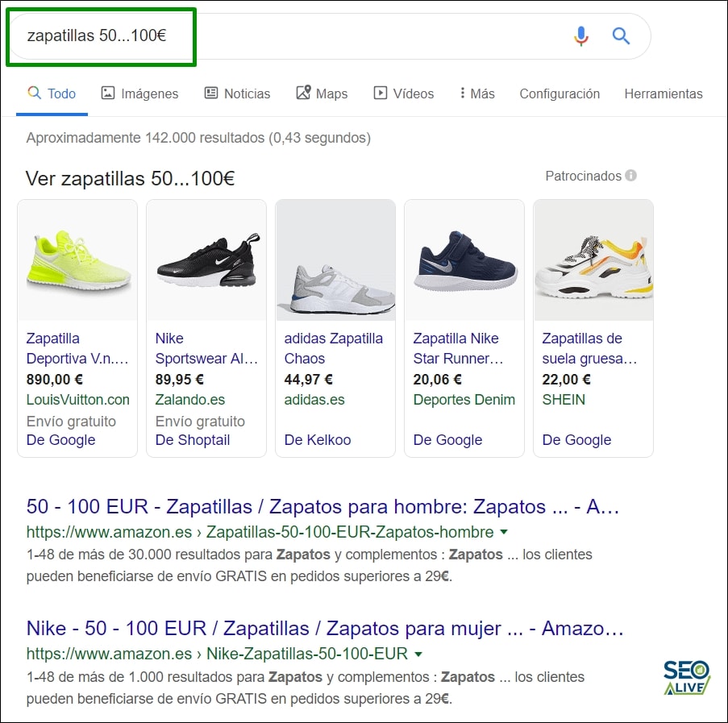This screenshot has width=728, height=723.
Task: Select the Imágenes tab icon
Action: point(109,93)
